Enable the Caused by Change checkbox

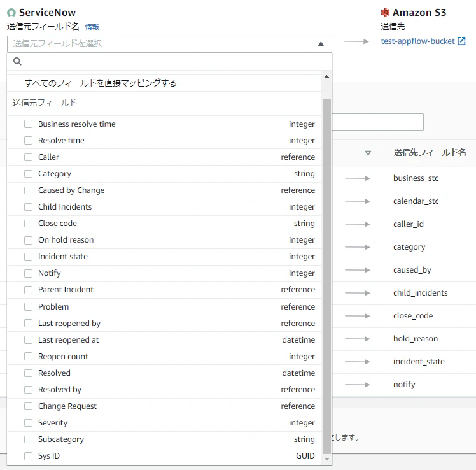[28, 190]
